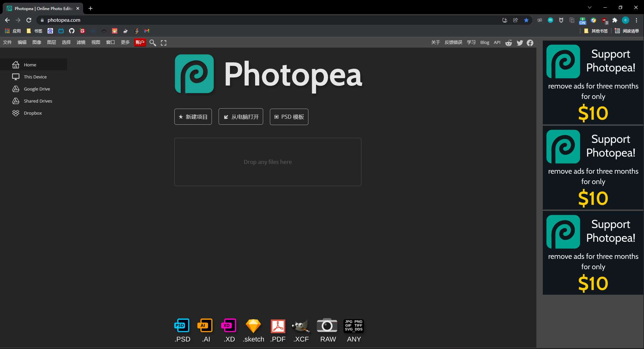644x349 pixels.
Task: Open the 文件 menu
Action: pos(7,42)
